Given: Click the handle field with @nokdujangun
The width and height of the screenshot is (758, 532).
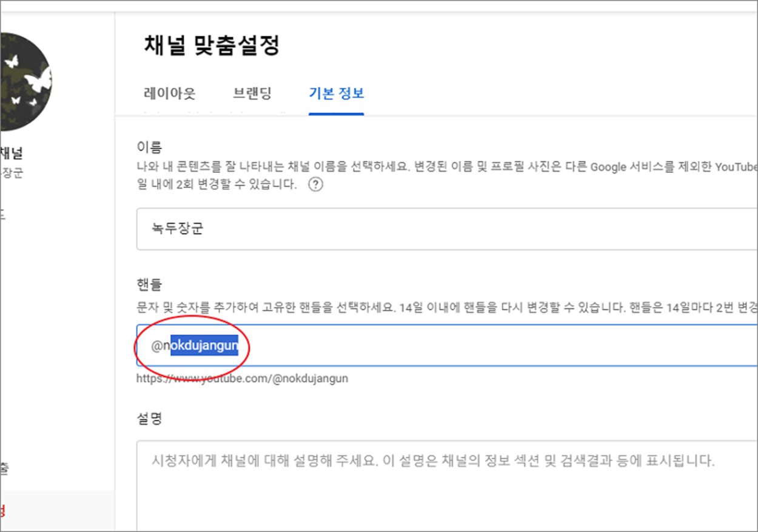Looking at the screenshot, I should (447, 346).
